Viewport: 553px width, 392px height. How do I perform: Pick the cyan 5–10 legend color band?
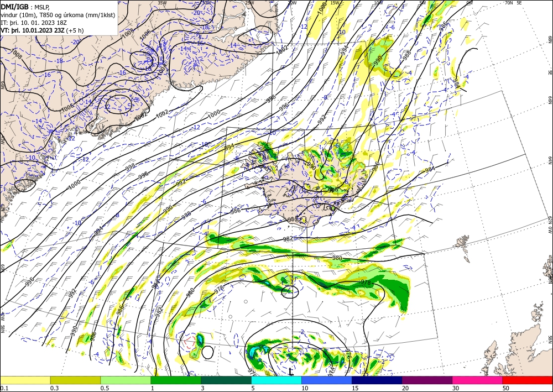276,380
